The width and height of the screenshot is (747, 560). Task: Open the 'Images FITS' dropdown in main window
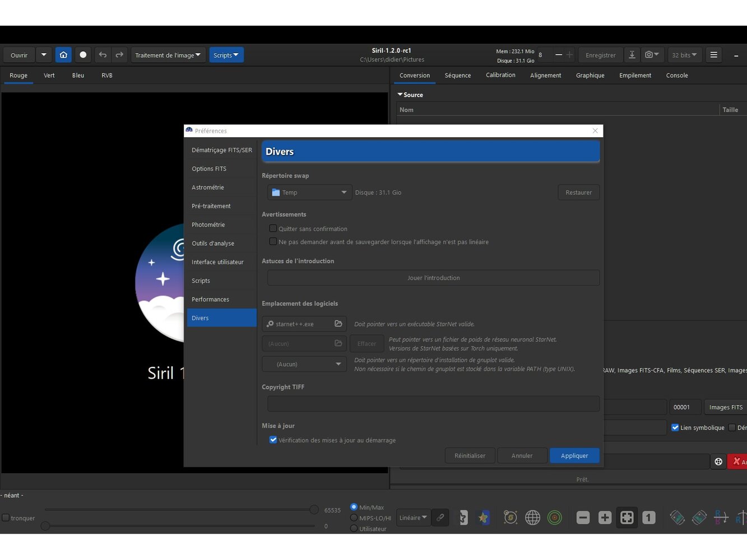[726, 407]
